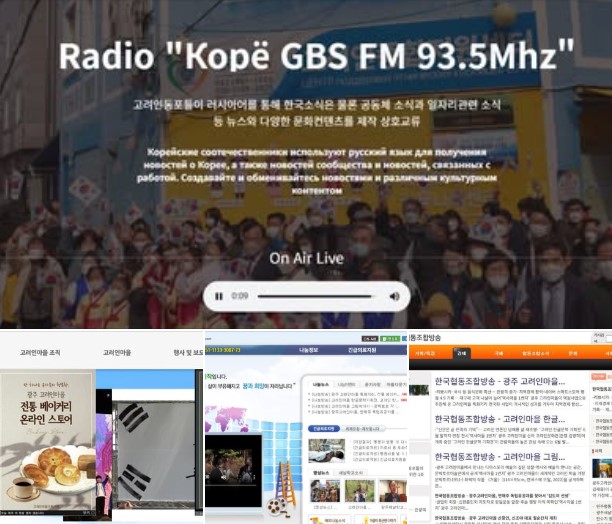
Task: Open the first video news thumbnail
Action: click(x=325, y=490)
